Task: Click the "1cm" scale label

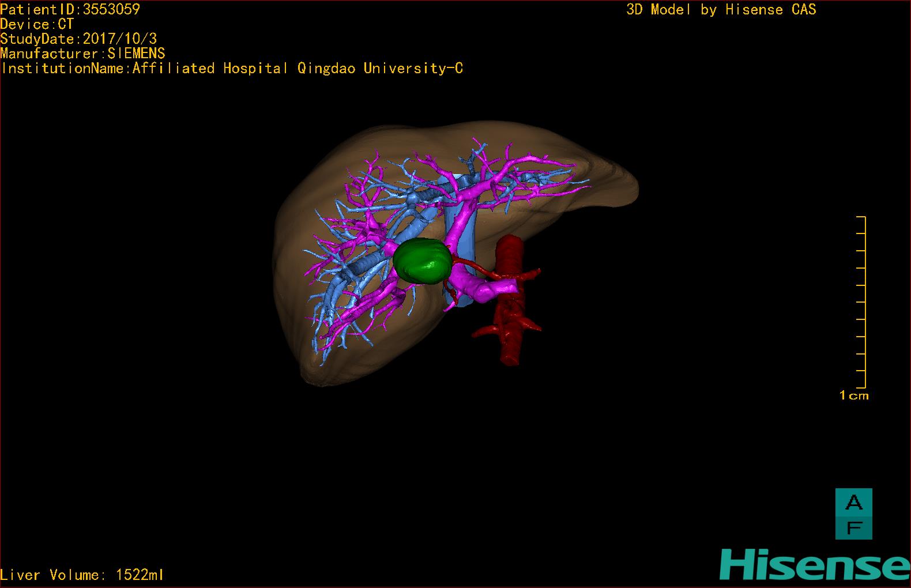Action: point(854,395)
